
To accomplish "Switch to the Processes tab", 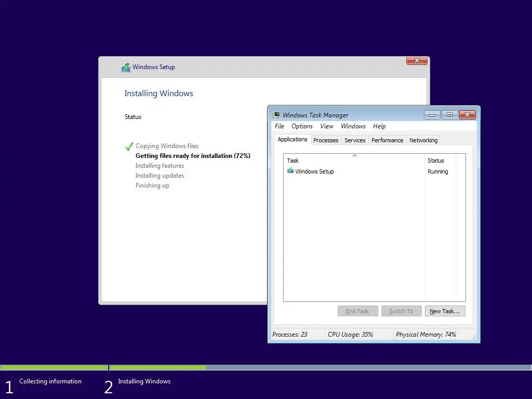I will point(326,140).
